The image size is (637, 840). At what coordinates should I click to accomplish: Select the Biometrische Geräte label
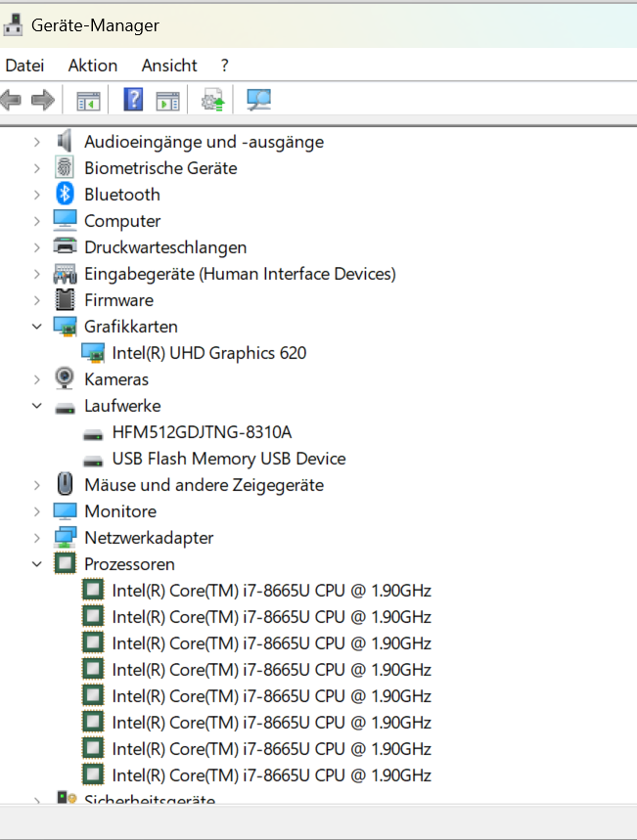pyautogui.click(x=160, y=168)
